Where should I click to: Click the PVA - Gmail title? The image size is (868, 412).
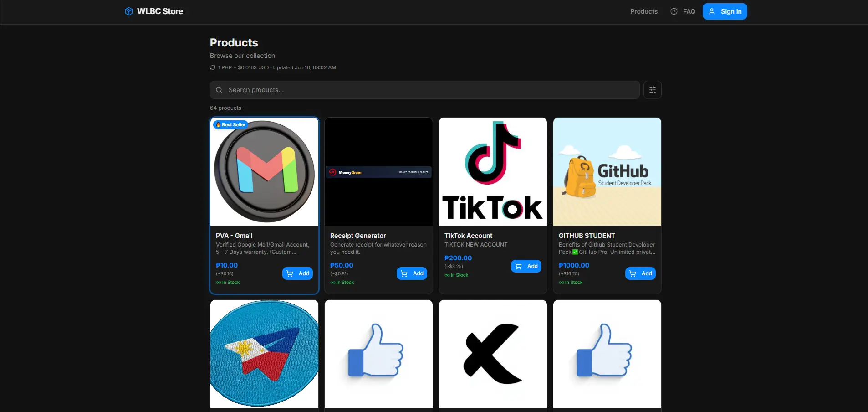[234, 236]
